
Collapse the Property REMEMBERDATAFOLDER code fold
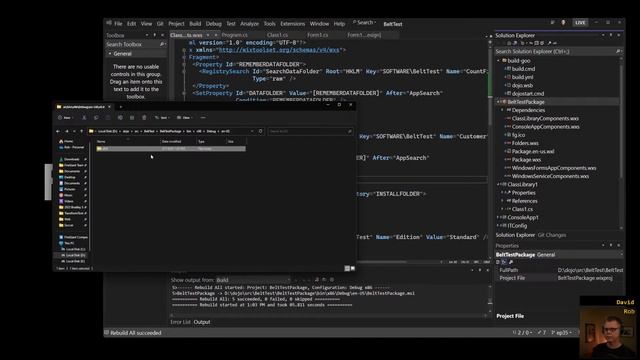click(184, 64)
